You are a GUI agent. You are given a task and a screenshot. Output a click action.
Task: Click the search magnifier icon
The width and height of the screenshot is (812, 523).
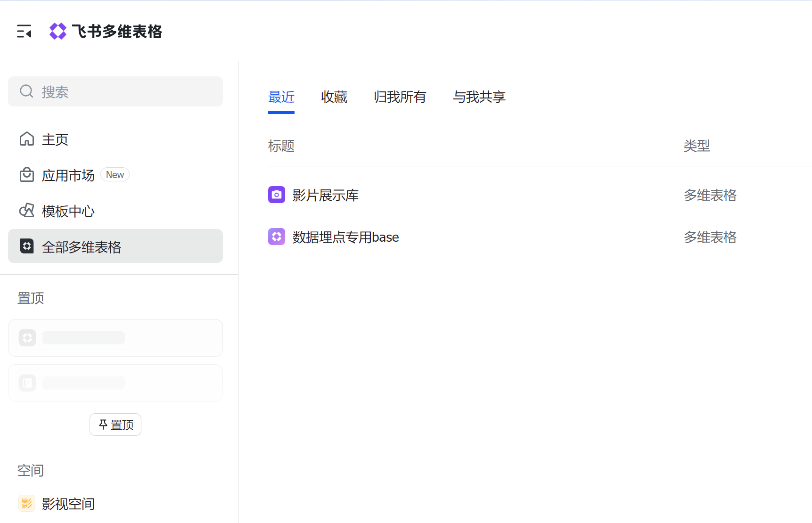point(26,91)
